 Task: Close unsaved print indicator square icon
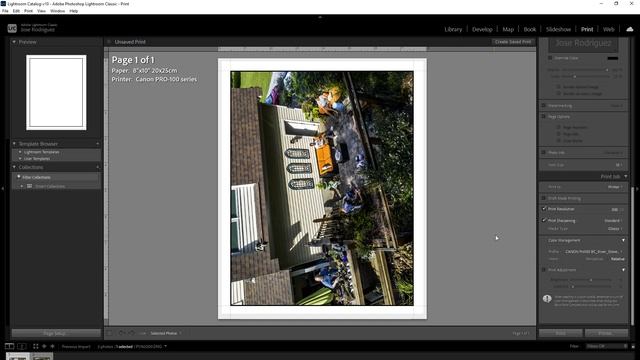pos(109,42)
